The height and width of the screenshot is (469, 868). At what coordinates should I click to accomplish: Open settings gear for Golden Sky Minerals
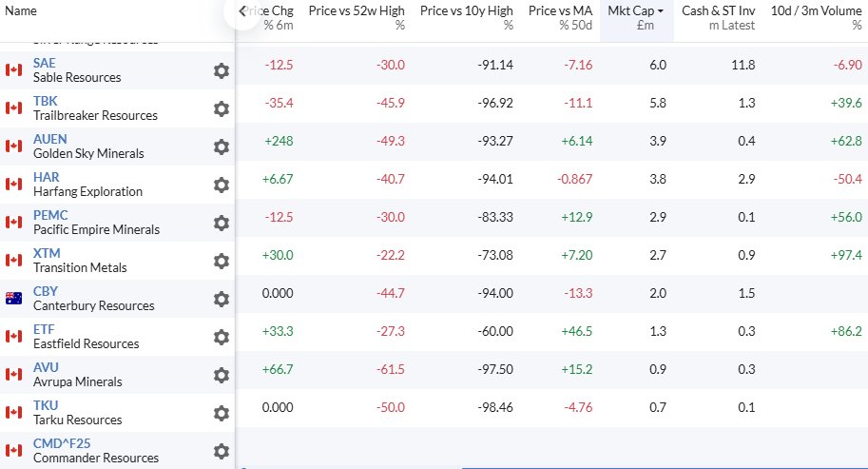(222, 147)
